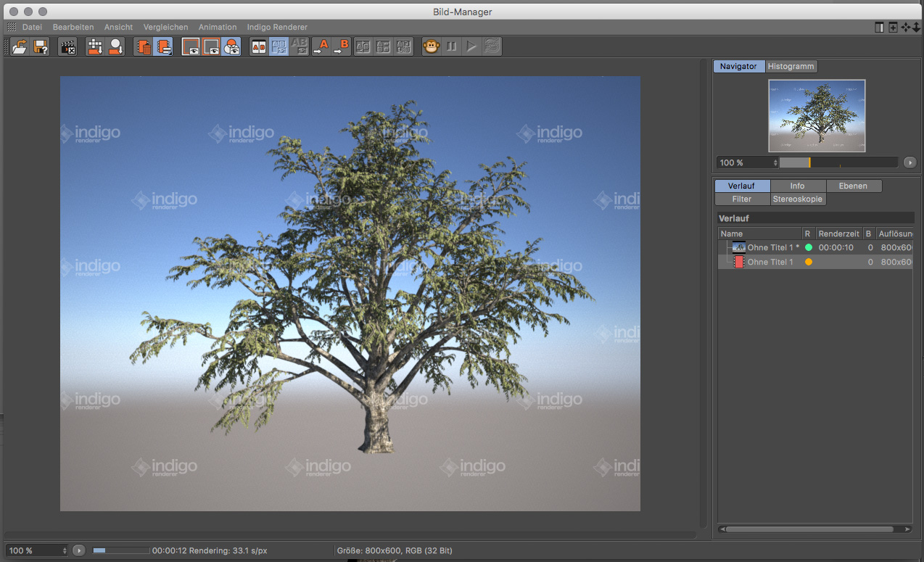Click the gray swirl icon after play
This screenshot has height=562, width=924.
point(492,47)
